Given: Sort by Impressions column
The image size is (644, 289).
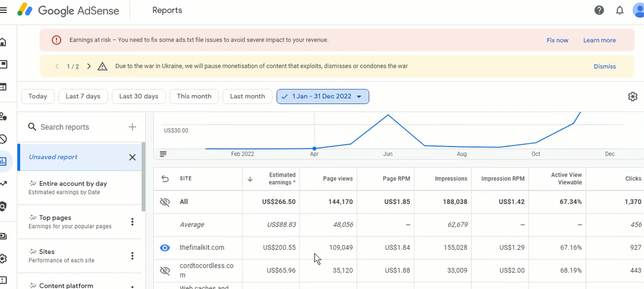Looking at the screenshot, I should point(451,179).
